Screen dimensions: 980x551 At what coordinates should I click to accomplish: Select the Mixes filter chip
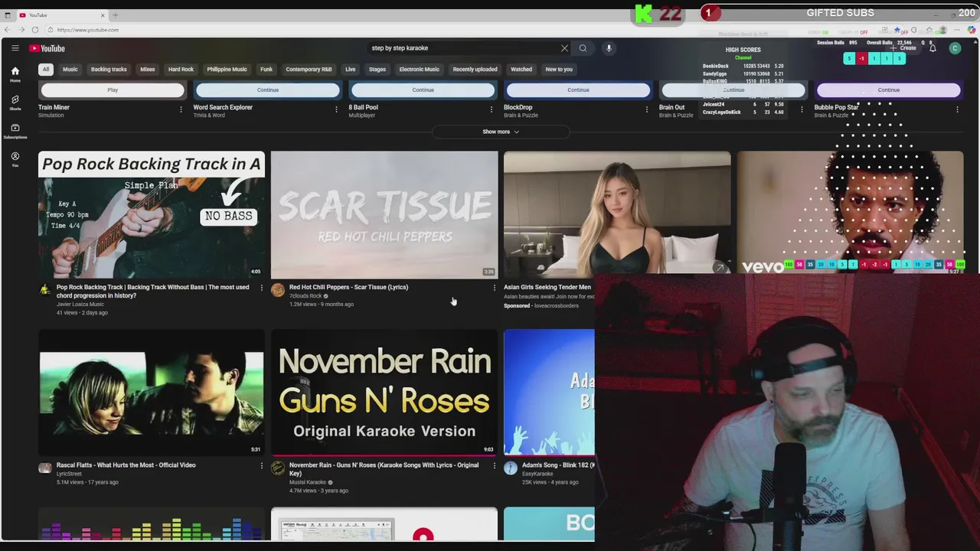(x=147, y=69)
